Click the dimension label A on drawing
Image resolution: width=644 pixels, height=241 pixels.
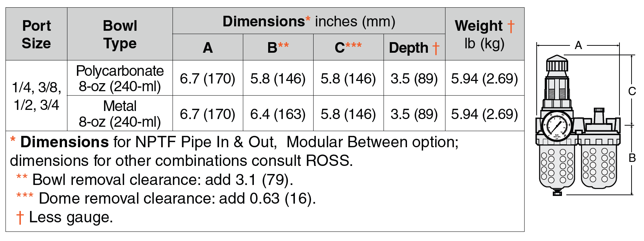point(578,45)
